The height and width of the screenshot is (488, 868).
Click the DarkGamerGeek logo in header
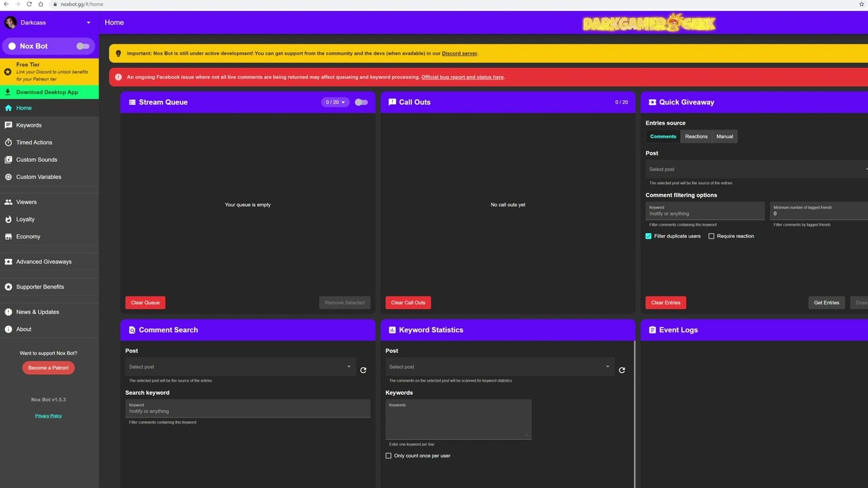point(649,23)
